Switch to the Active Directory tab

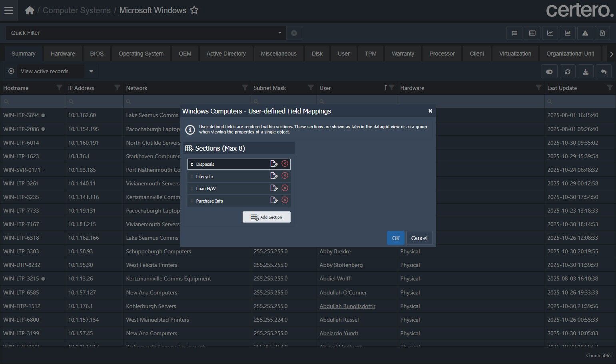[x=226, y=54]
